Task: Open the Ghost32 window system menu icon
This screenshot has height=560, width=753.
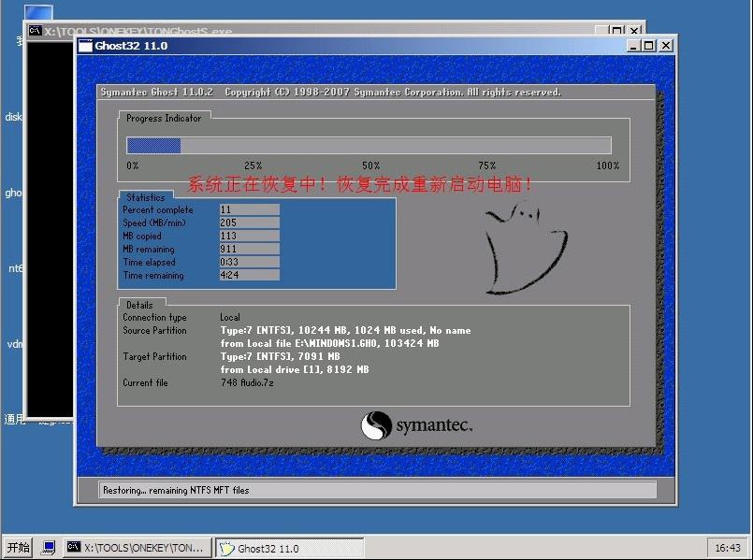Action: 85,46
